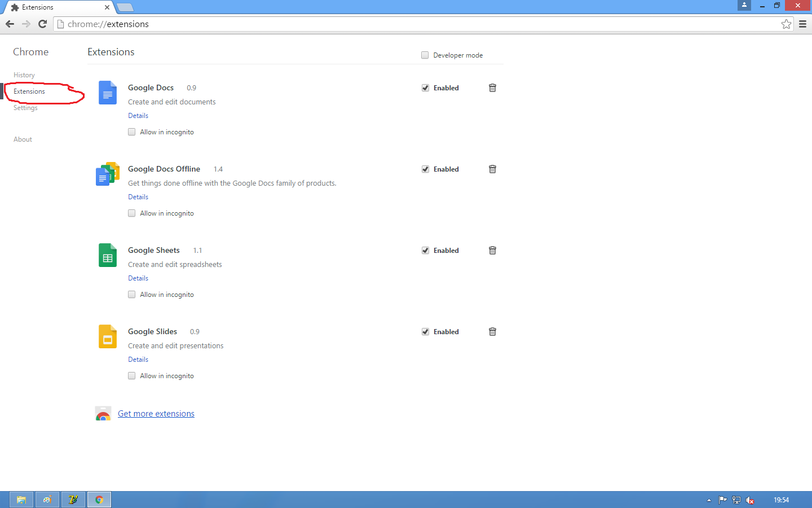
Task: Click the Google Sheets extension icon
Action: (108, 255)
